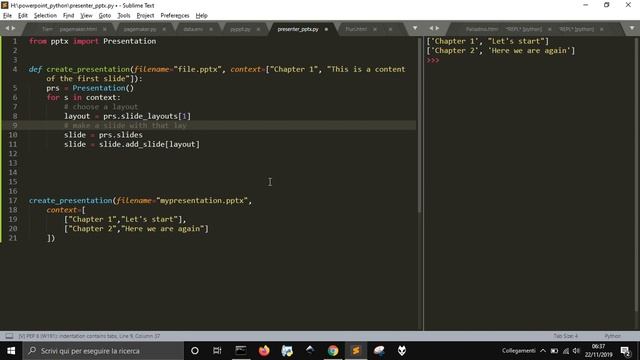Click left pane next-tab arrow
Image resolution: width=640 pixels, height=360 pixels.
(x=13, y=28)
